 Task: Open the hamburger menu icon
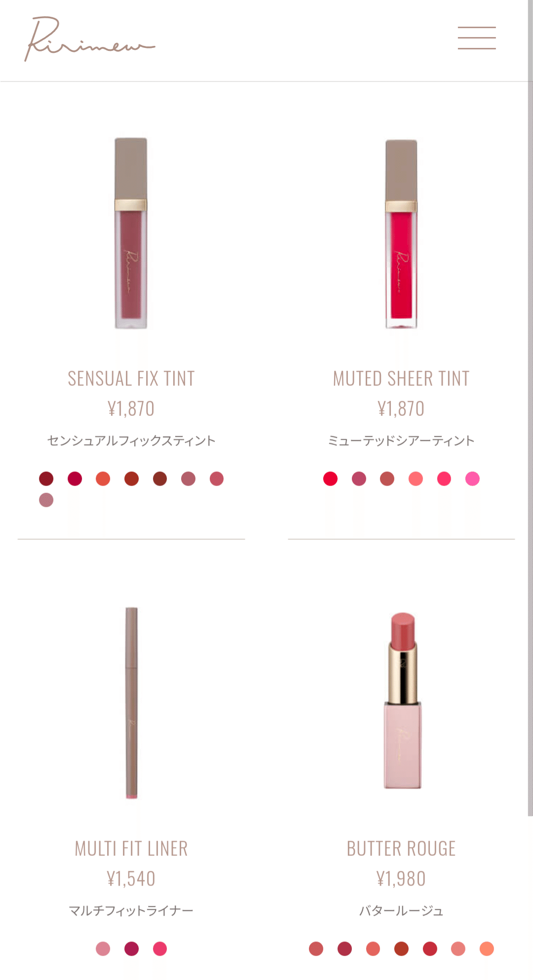(477, 38)
